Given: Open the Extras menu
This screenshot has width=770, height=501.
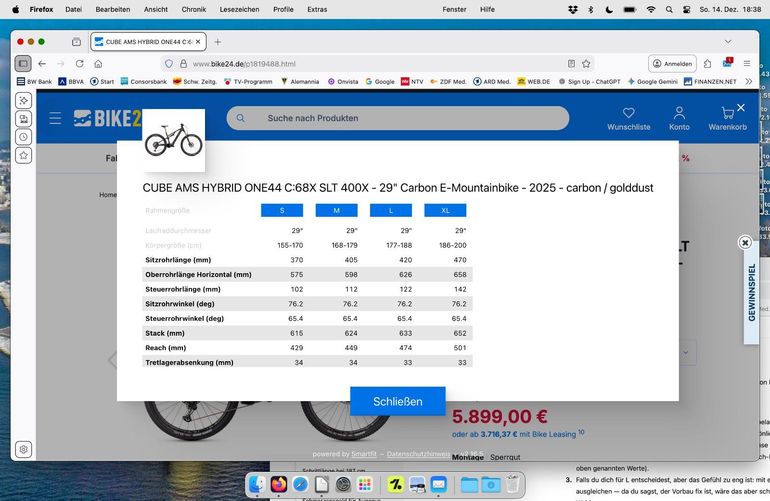Looking at the screenshot, I should coord(317,9).
